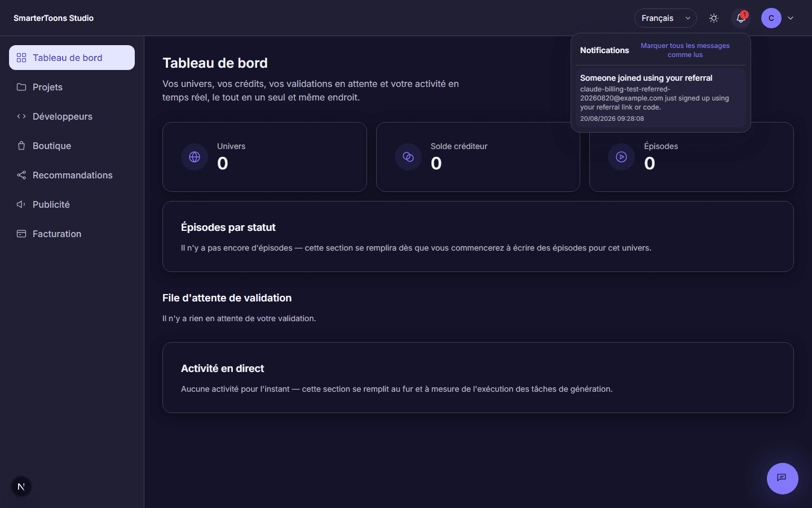Screen dimensions: 812x508
Task: Click the Notifications panel title
Action: 604,50
